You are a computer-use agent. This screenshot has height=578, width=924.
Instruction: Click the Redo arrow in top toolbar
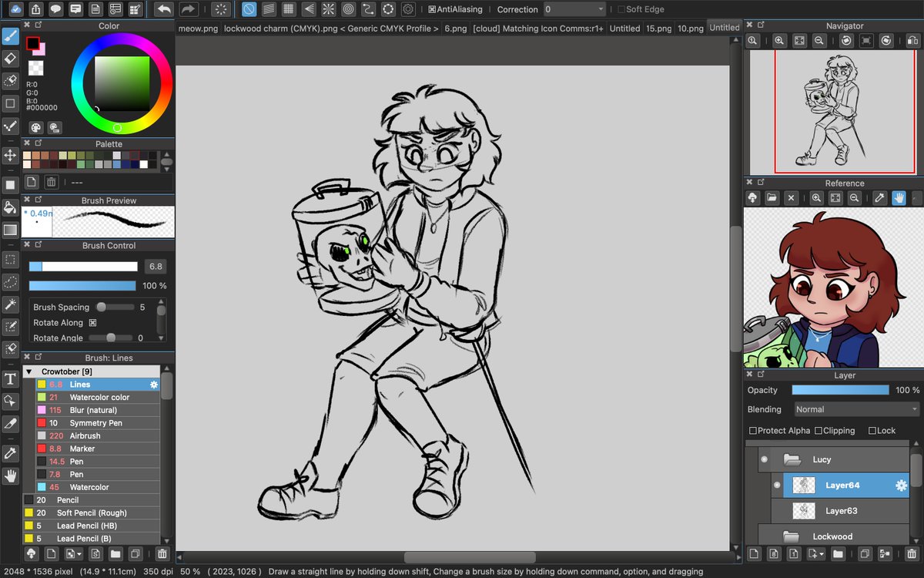[x=189, y=9]
